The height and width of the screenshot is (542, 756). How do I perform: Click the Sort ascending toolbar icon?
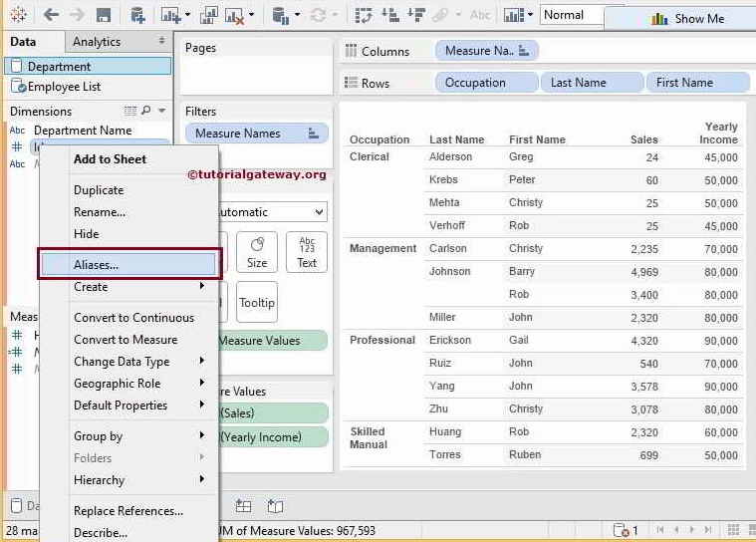pos(390,15)
